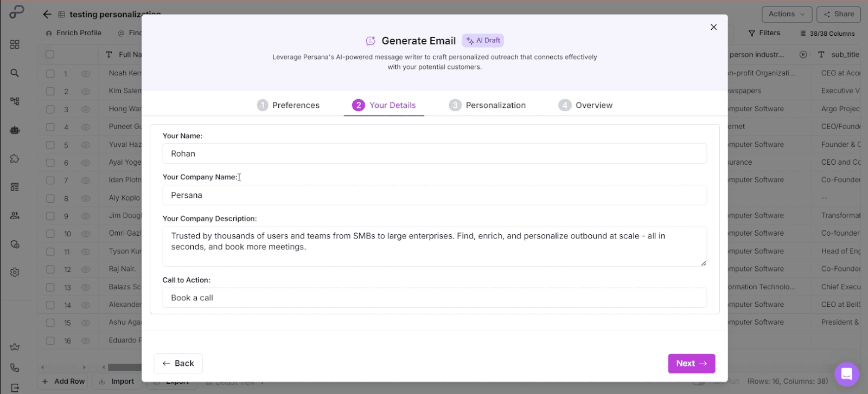
Task: Click into the Your Name field
Action: (435, 154)
